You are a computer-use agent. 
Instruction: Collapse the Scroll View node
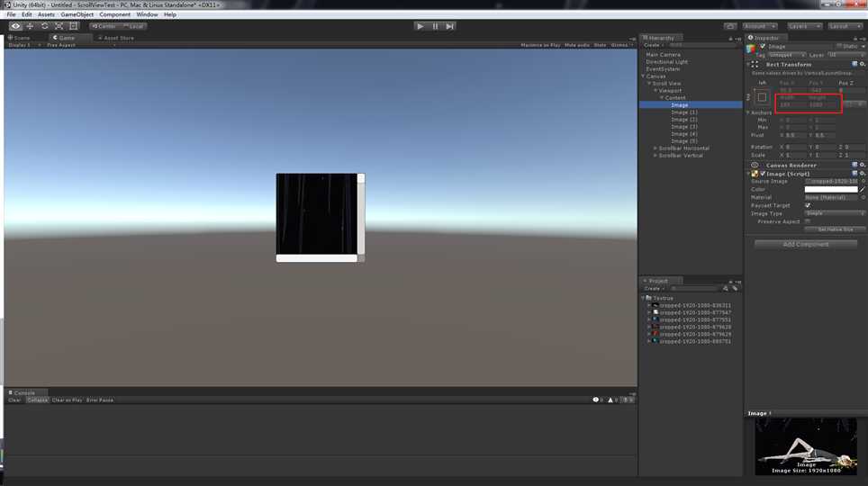[x=649, y=84]
